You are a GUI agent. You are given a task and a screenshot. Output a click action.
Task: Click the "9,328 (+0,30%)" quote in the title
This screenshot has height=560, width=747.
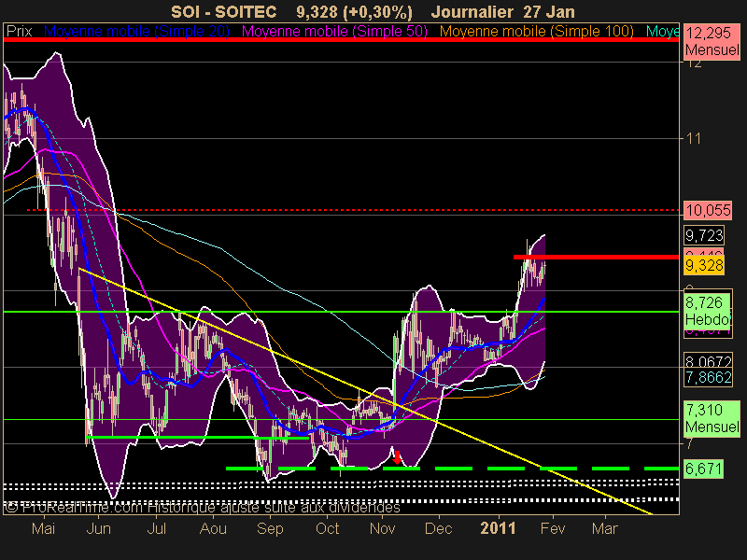[355, 12]
